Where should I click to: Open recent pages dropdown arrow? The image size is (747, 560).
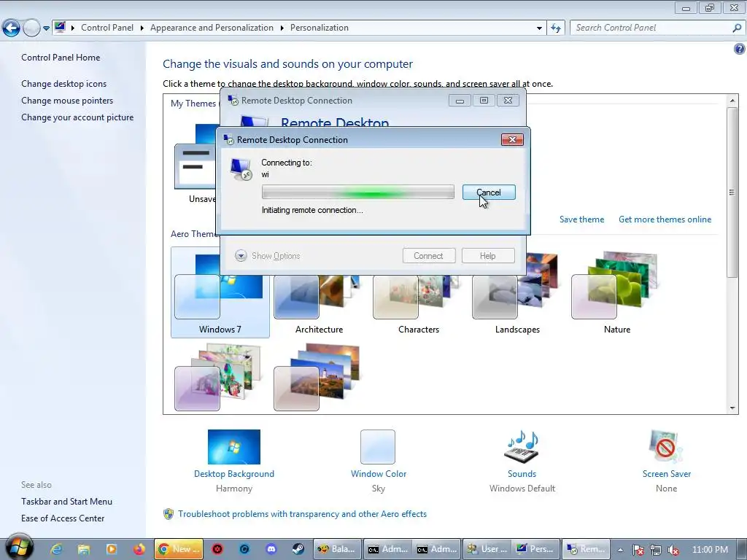[x=46, y=28]
